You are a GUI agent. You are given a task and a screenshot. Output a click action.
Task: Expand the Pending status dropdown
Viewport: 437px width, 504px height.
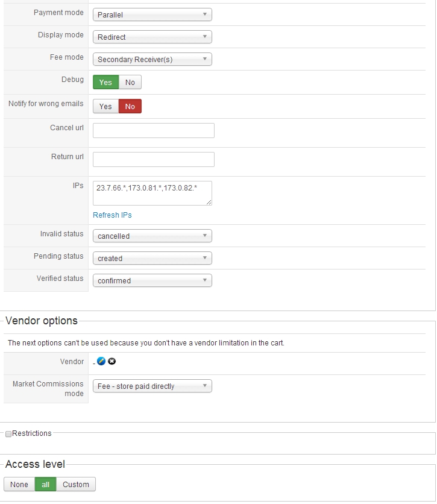(x=152, y=258)
